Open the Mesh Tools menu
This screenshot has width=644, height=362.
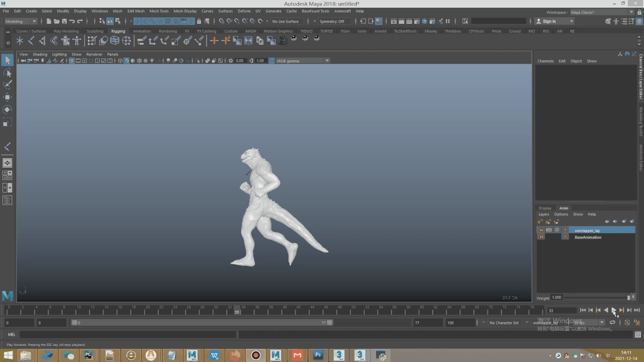click(x=159, y=11)
